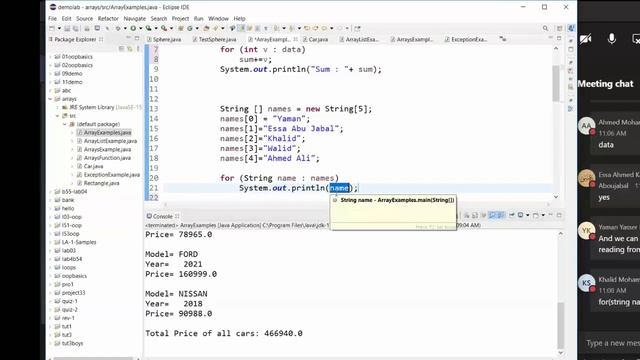
Task: Maximize the editor area
Action: click(559, 38)
